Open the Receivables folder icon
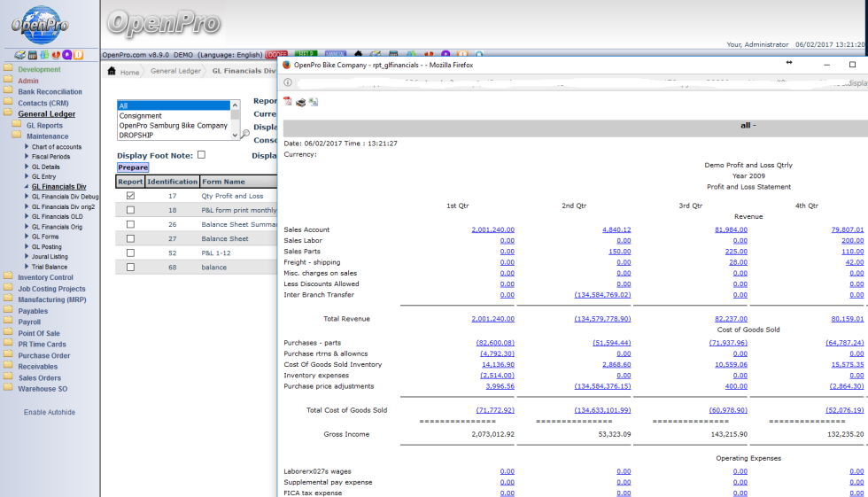The width and height of the screenshot is (868, 497). point(8,366)
